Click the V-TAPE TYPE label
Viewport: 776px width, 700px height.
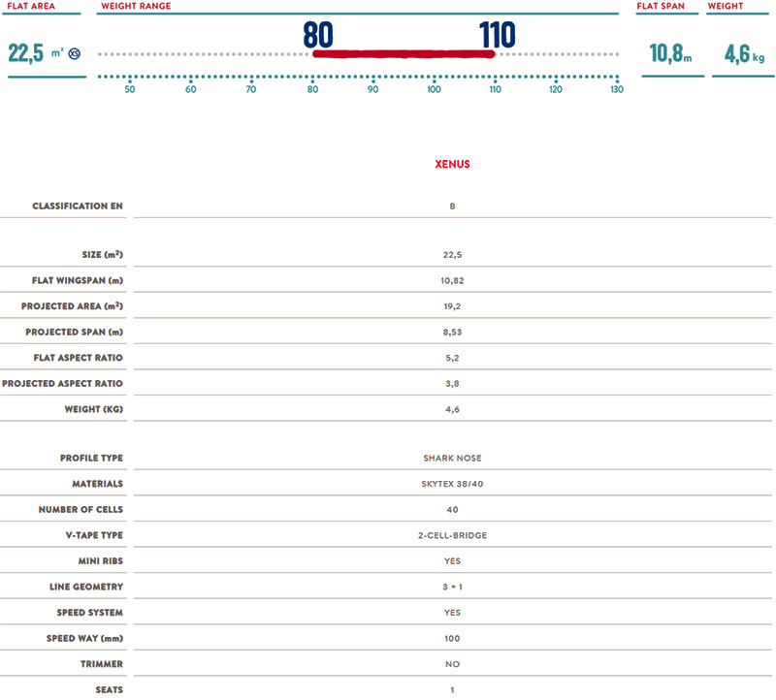94,535
